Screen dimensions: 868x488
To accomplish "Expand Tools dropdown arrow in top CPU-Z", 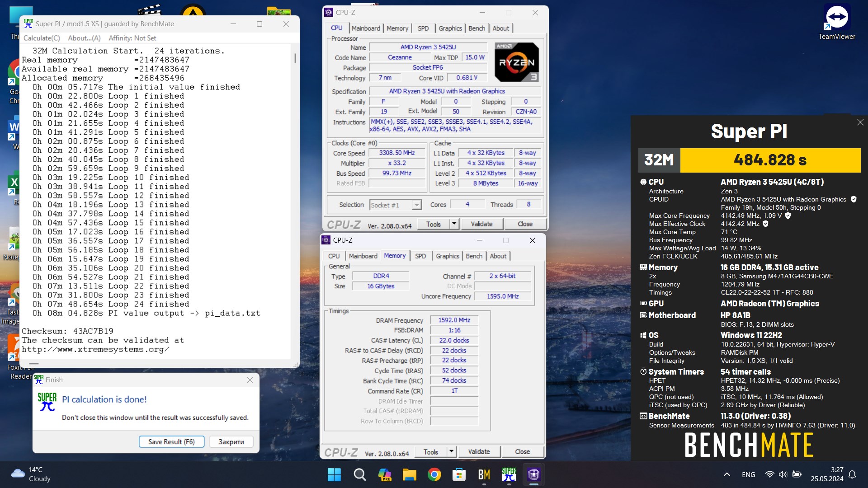I will (454, 224).
